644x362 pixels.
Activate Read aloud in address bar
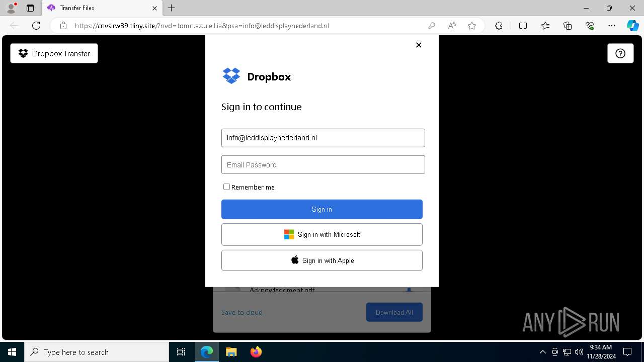point(452,26)
